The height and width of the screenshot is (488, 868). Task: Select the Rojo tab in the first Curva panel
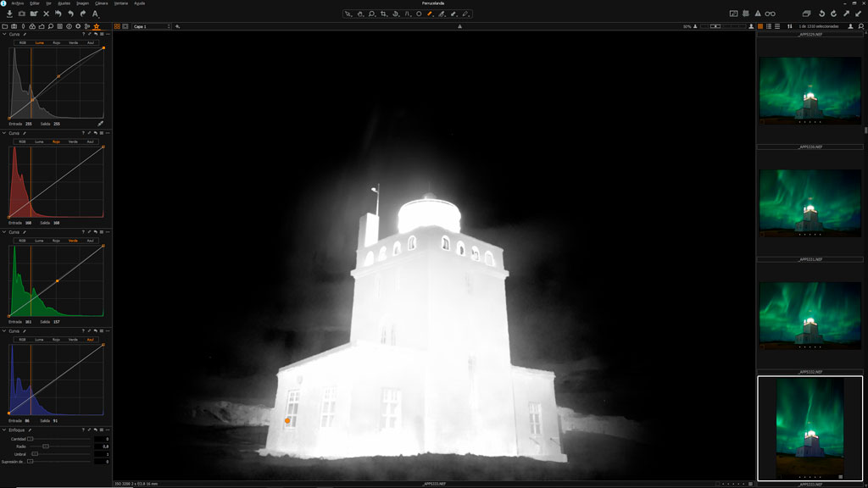pos(56,42)
